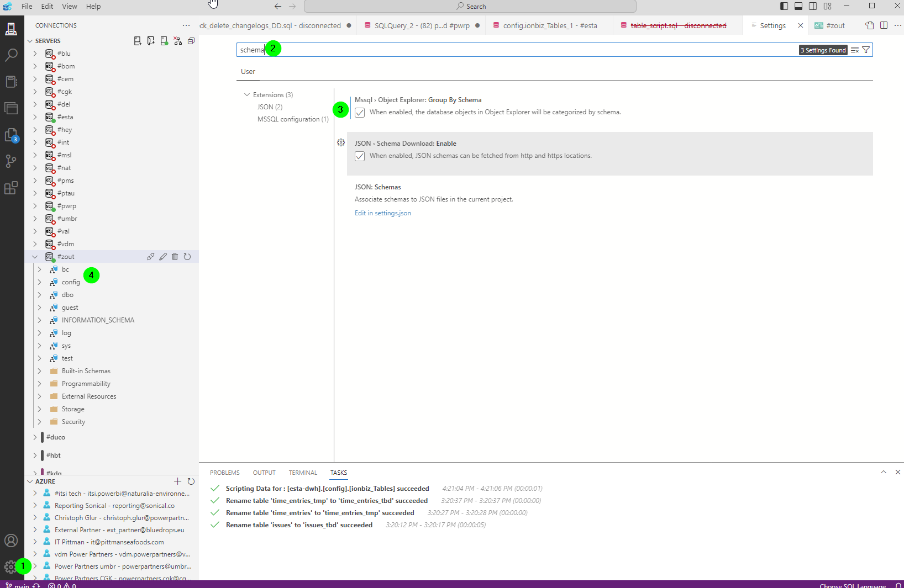This screenshot has width=904, height=588.
Task: Disconnect the #zout server
Action: coord(150,257)
